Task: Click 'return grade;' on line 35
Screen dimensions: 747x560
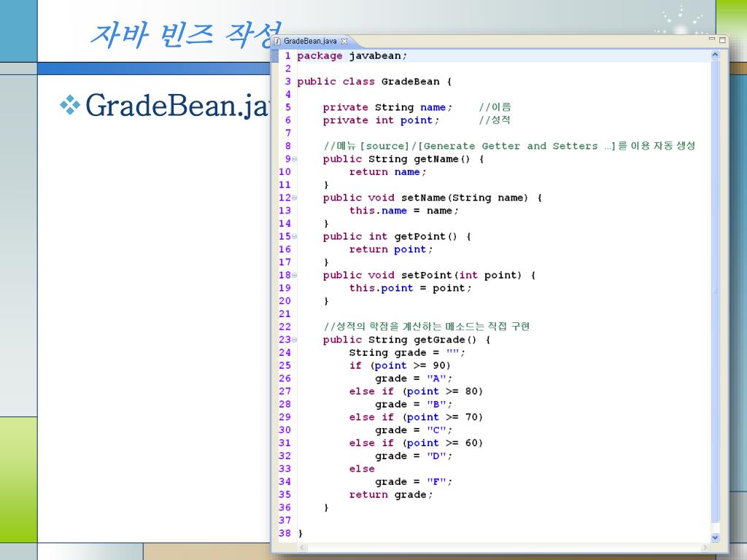Action: (x=391, y=495)
